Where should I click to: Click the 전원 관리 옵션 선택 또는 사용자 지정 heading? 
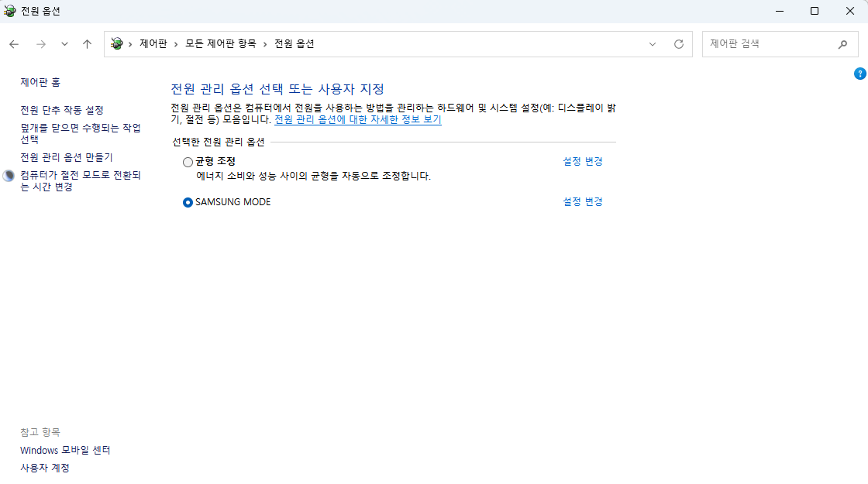[x=277, y=89]
